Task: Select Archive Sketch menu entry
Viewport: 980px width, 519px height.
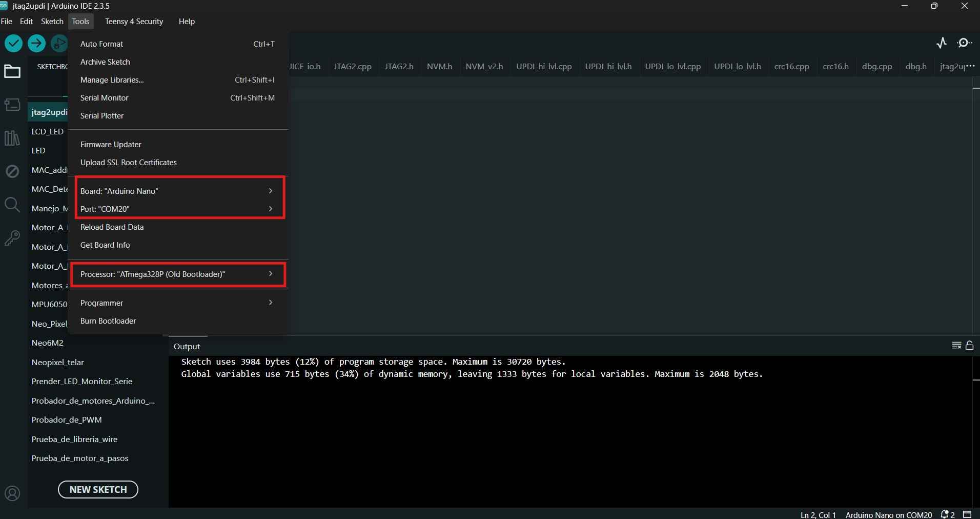Action: [x=177, y=62]
